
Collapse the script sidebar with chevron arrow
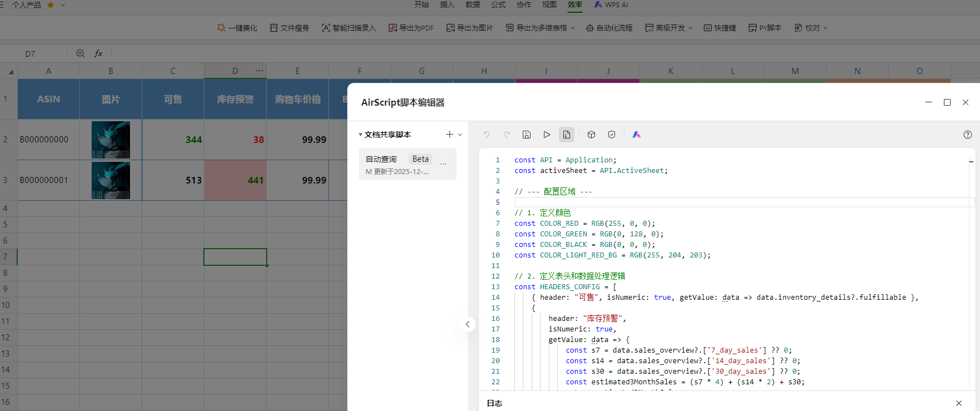pos(468,324)
